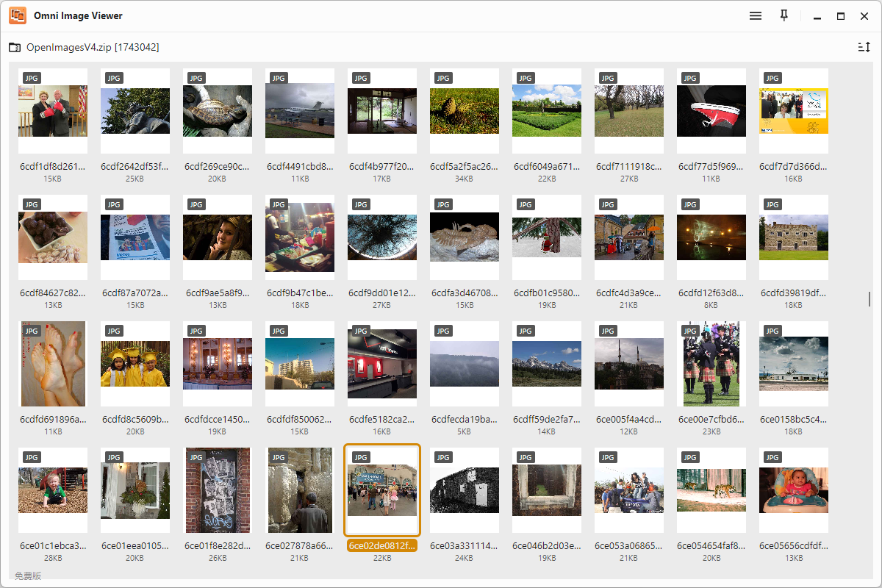This screenshot has height=588, width=882.
Task: Click the Omni Image Viewer logo icon
Action: pyautogui.click(x=16, y=15)
